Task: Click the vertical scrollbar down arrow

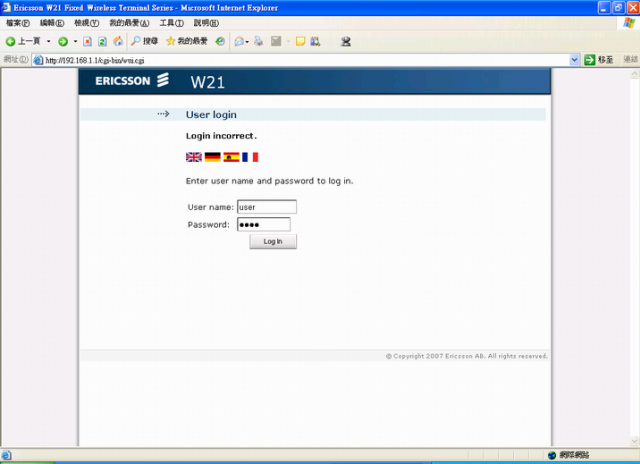Action: coord(635,441)
